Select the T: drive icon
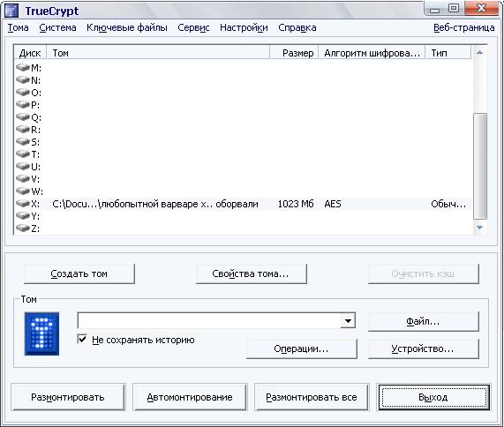 23,154
